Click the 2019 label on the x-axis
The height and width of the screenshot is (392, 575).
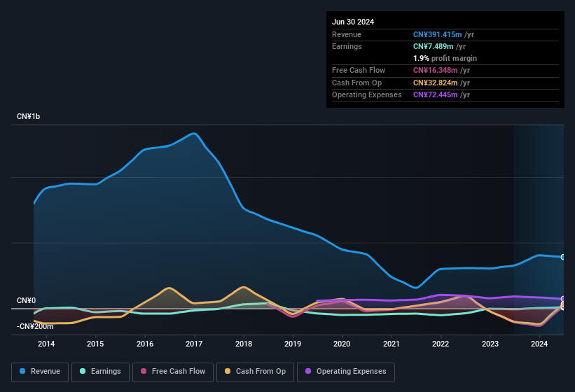pyautogui.click(x=293, y=344)
